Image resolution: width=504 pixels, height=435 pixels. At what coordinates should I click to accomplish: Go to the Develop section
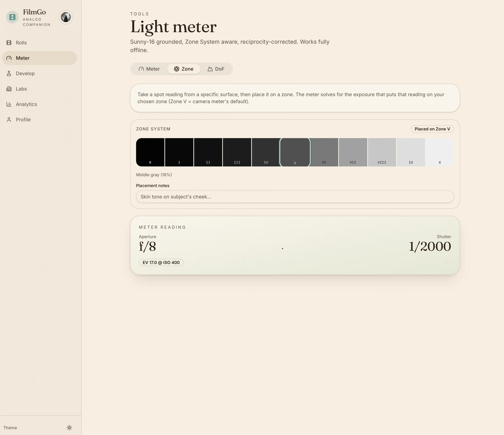click(x=39, y=73)
